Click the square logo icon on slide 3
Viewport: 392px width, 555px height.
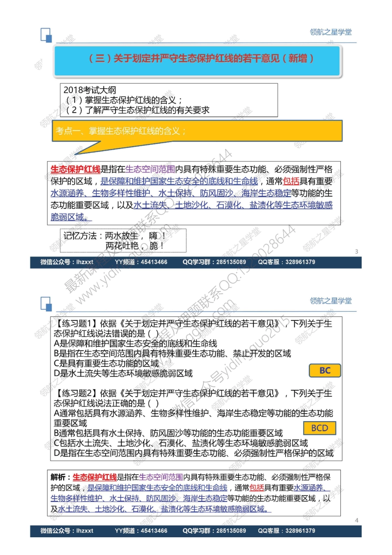click(x=47, y=36)
